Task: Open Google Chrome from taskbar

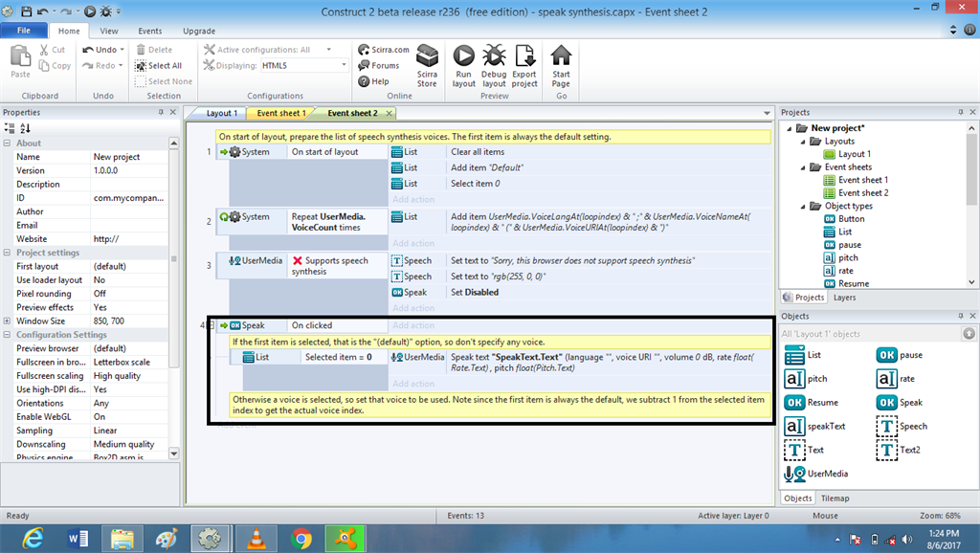Action: point(301,539)
